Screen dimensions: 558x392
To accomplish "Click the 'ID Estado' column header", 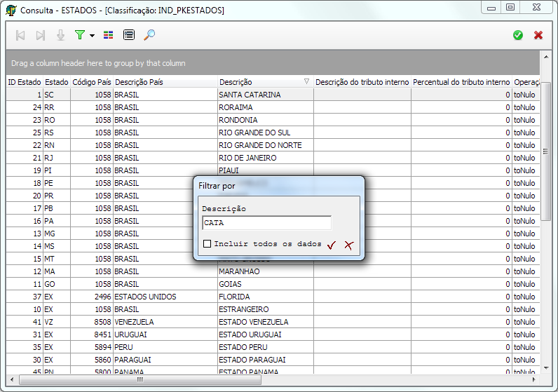I will pyautogui.click(x=25, y=82).
